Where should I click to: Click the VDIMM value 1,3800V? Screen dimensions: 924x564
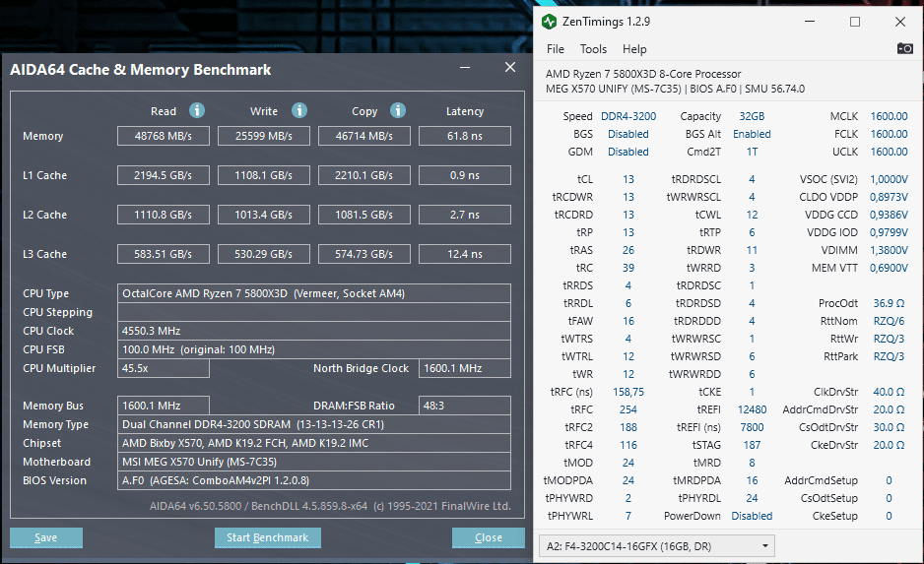click(x=889, y=250)
